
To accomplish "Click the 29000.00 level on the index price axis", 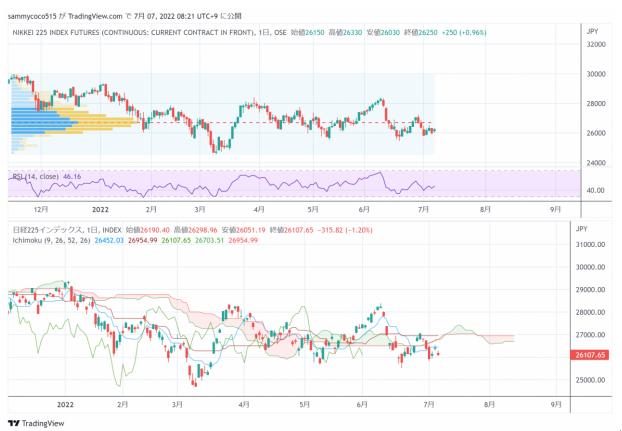I will [x=590, y=290].
